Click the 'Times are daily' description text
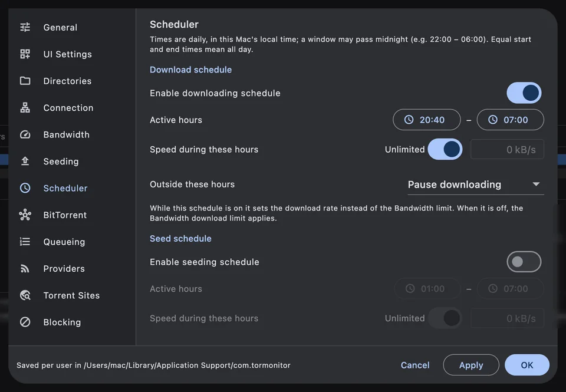The height and width of the screenshot is (392, 566). [340, 44]
